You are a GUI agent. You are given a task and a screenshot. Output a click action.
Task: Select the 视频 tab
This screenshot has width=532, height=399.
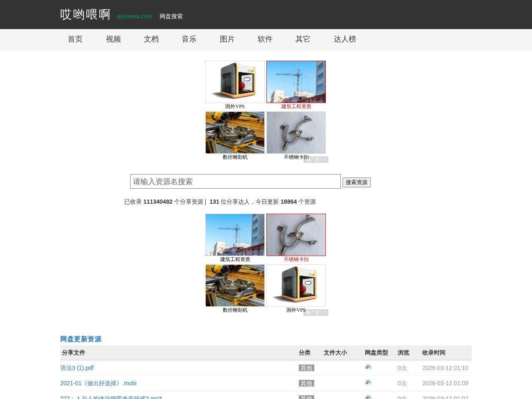coord(113,39)
